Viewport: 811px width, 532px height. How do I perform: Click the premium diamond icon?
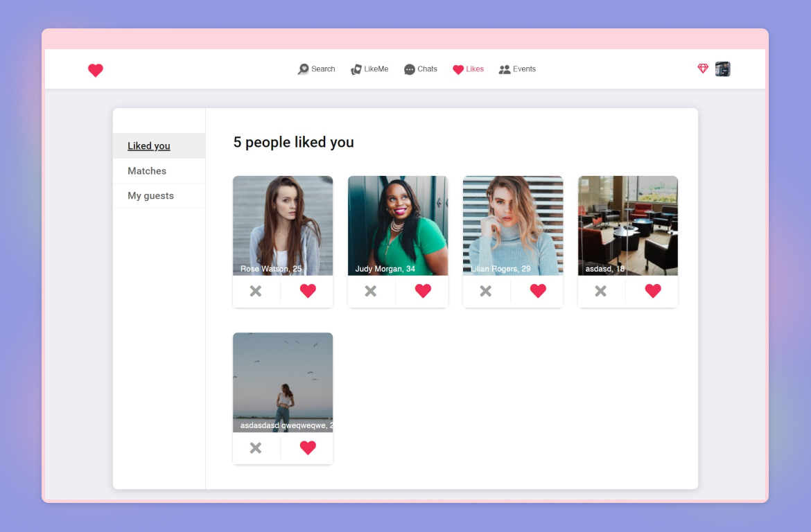[x=703, y=69]
